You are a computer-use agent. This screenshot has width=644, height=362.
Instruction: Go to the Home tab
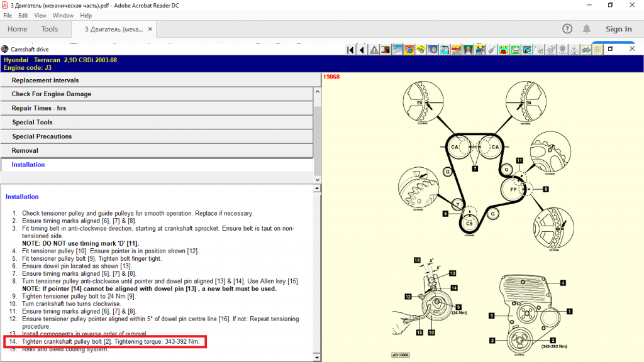(17, 29)
